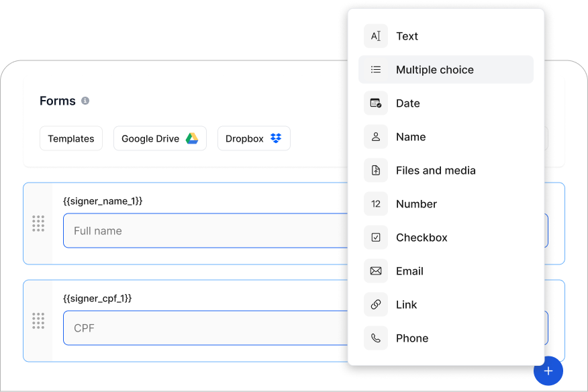Click the blue plus add field button
The height and width of the screenshot is (392, 588).
[x=548, y=371]
